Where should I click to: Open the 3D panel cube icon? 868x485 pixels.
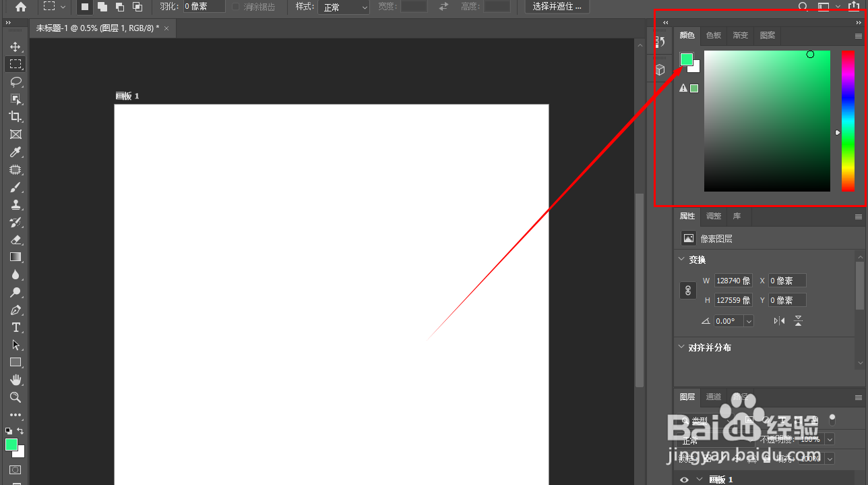point(660,69)
